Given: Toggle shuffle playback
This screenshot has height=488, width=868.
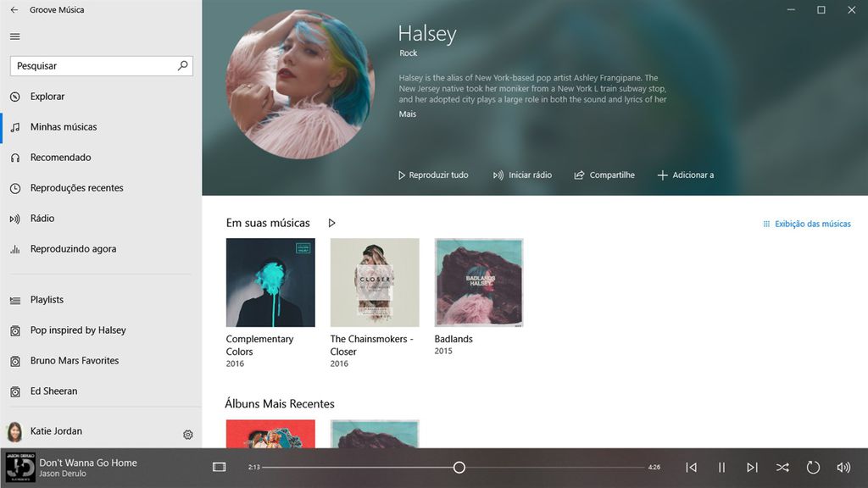Looking at the screenshot, I should point(782,468).
